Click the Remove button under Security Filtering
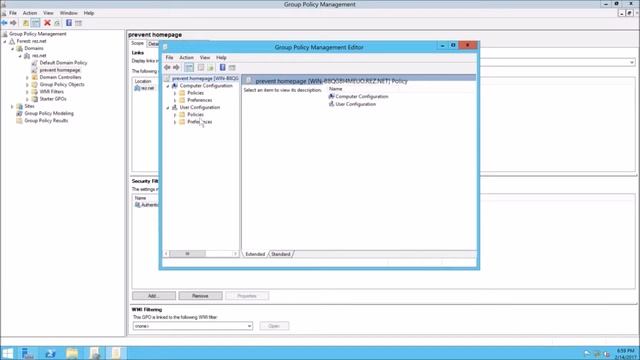Viewport: 640px width, 360px height. (200, 296)
